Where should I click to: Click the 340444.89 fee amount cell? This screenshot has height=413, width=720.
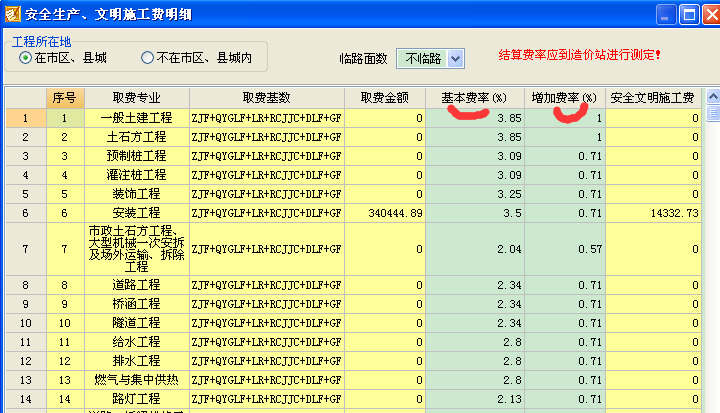[x=384, y=213]
